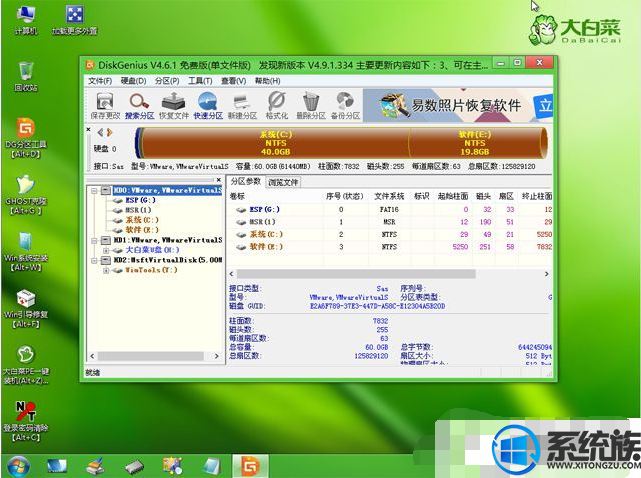
Task: Click right arrow of partition table scrollbar
Action: coord(547,274)
